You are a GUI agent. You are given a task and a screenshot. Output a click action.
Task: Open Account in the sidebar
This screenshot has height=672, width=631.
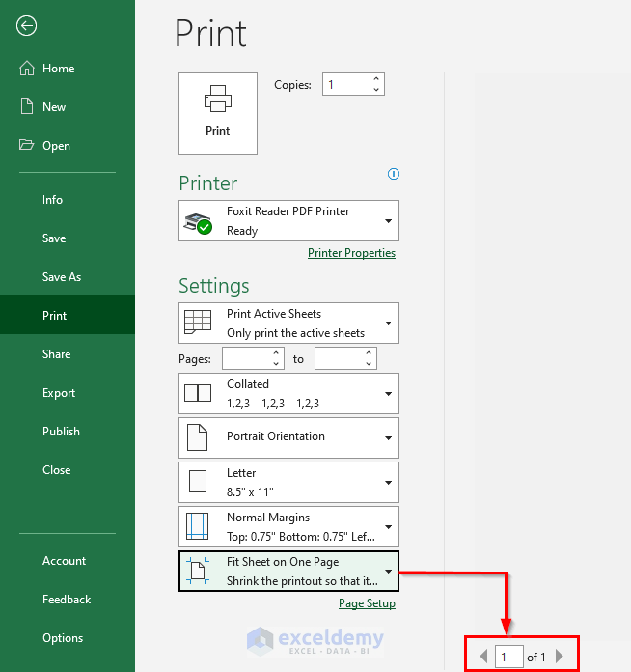[68, 561]
